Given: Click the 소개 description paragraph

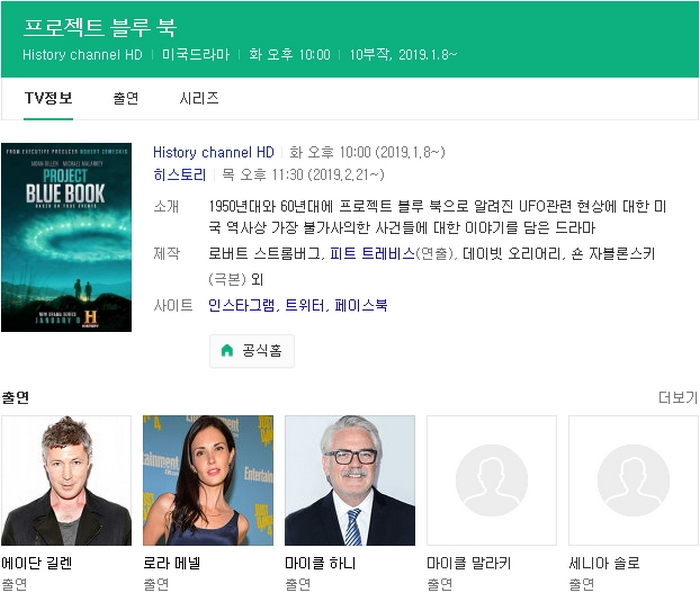Looking at the screenshot, I should click(438, 217).
